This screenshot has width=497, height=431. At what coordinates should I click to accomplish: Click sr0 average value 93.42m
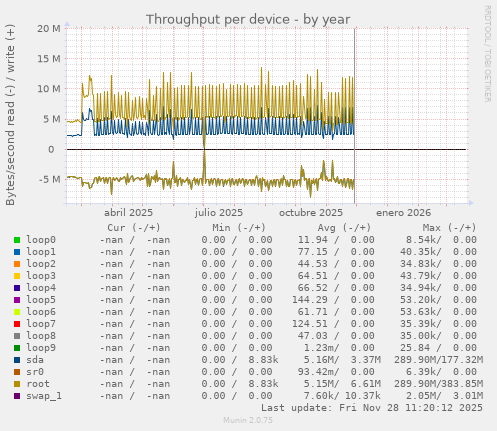point(318,372)
